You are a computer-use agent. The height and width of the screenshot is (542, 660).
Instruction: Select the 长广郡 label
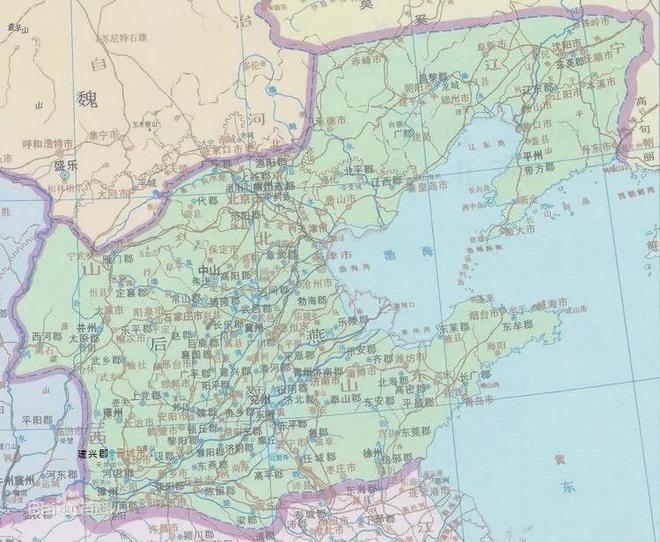coord(474,375)
